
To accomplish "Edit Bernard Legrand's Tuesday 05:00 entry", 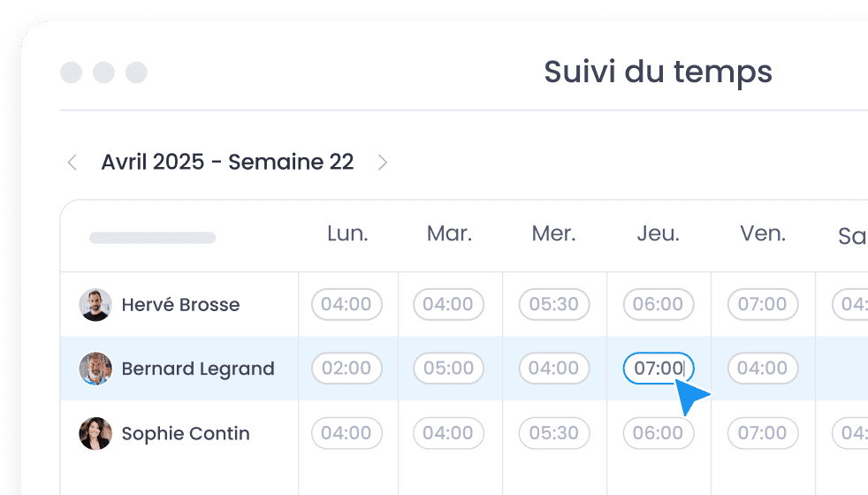I will (448, 369).
